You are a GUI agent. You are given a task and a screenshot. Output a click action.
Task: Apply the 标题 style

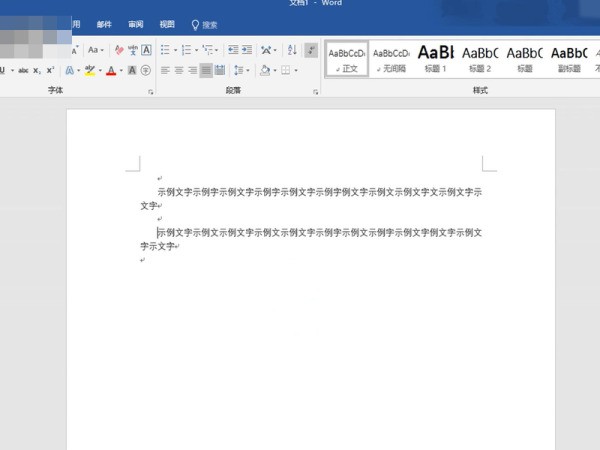tap(525, 59)
